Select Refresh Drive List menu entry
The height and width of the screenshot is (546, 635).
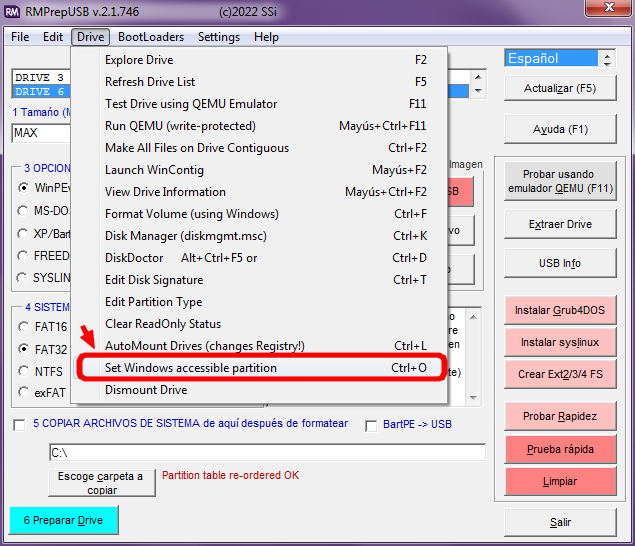coord(260,82)
